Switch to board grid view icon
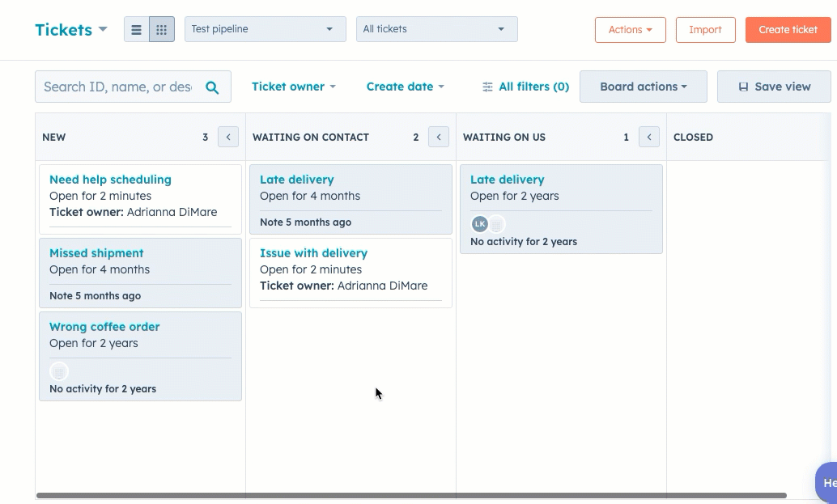The image size is (837, 504). 162,29
